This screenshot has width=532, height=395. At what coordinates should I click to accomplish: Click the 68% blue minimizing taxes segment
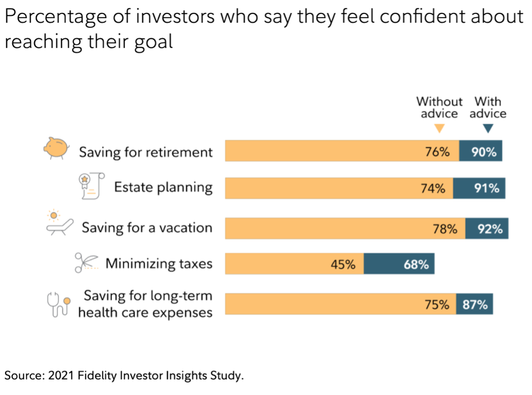pyautogui.click(x=415, y=265)
